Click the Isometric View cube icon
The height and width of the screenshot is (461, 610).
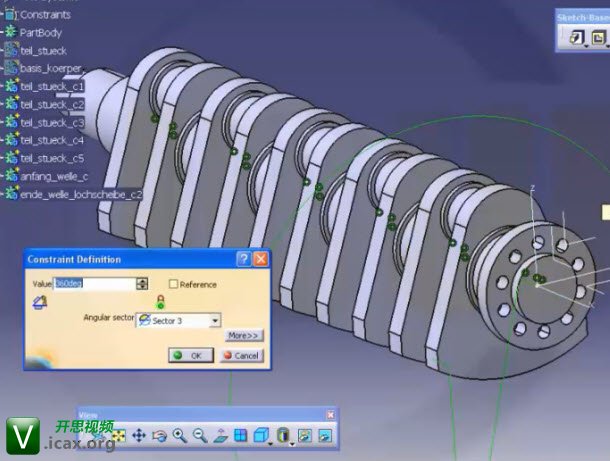tap(261, 435)
